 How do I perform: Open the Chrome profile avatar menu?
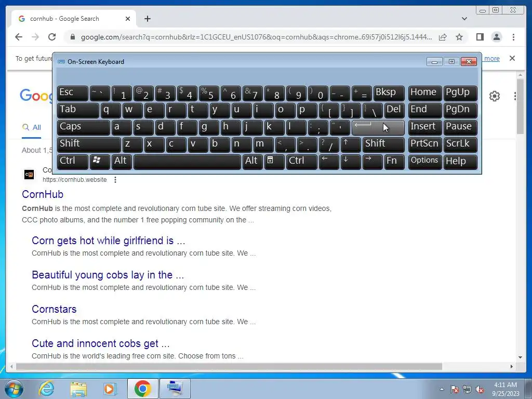click(x=496, y=37)
